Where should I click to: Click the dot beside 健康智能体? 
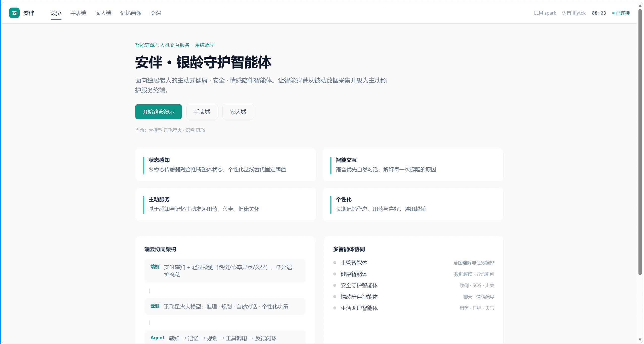point(335,274)
